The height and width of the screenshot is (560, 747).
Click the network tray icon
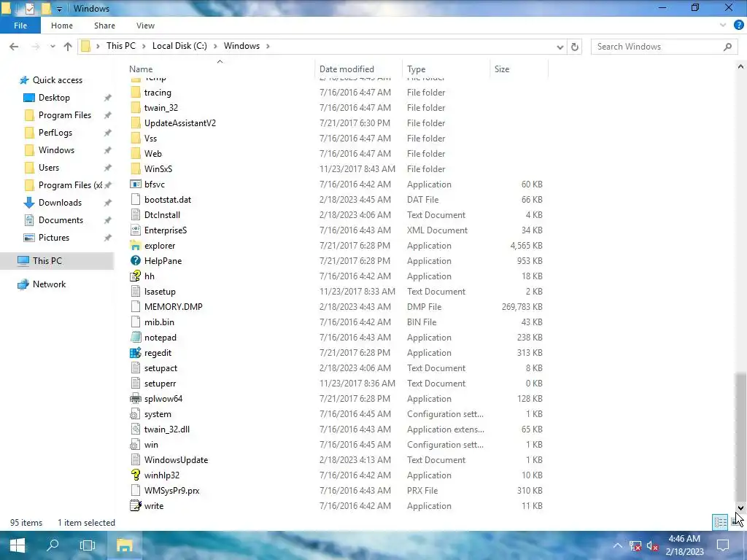pyautogui.click(x=635, y=545)
